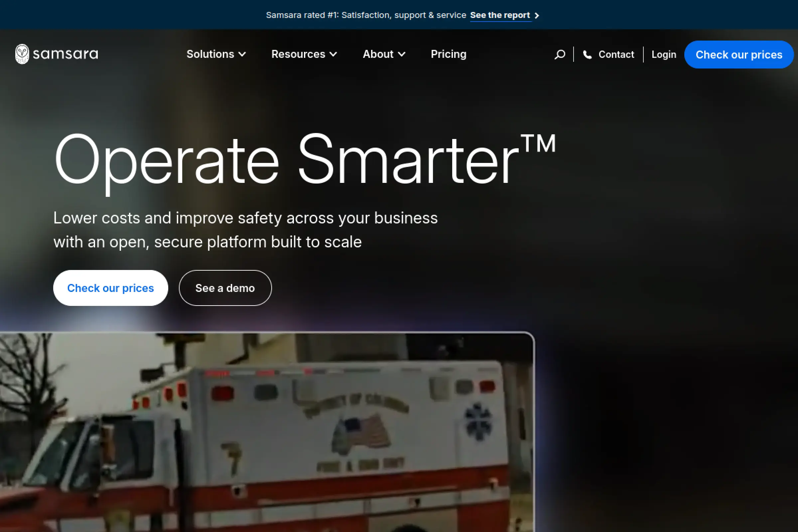Image resolution: width=798 pixels, height=532 pixels.
Task: Open the Solutions menu label
Action: click(210, 54)
